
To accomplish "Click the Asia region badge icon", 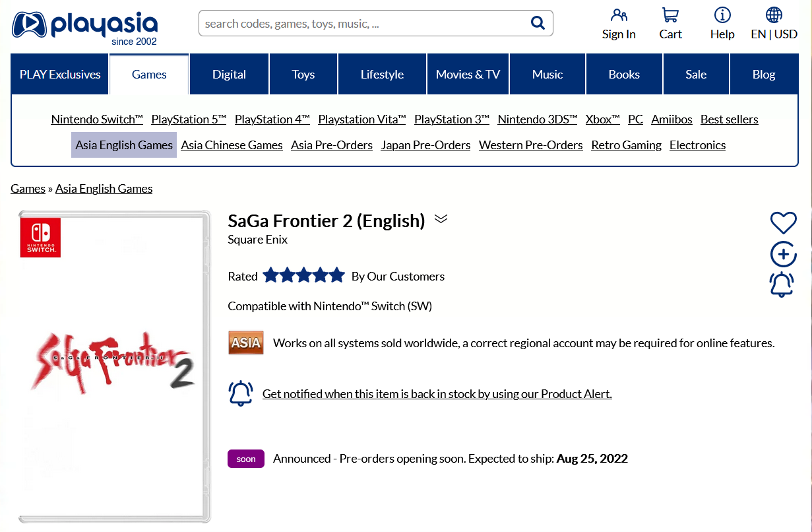I will click(246, 343).
